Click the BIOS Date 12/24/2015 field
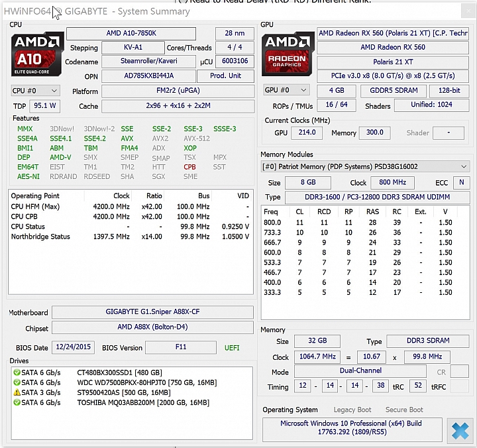 [x=73, y=347]
